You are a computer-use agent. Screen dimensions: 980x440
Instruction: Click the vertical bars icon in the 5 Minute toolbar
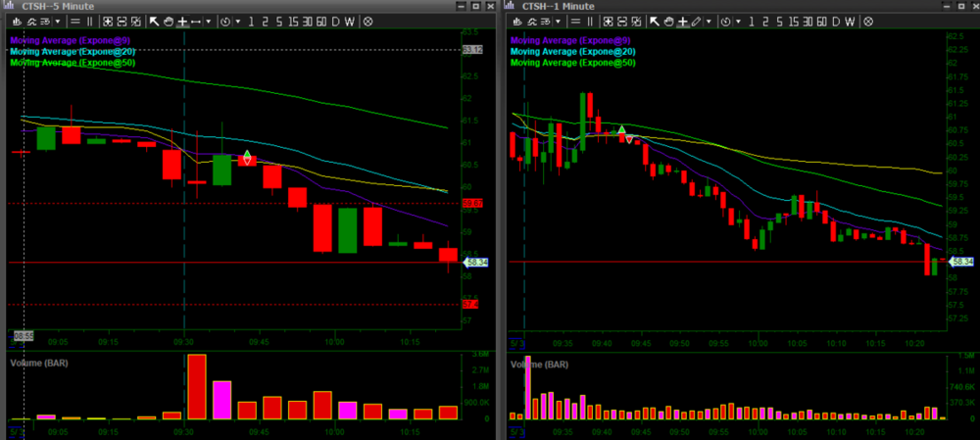[x=91, y=21]
